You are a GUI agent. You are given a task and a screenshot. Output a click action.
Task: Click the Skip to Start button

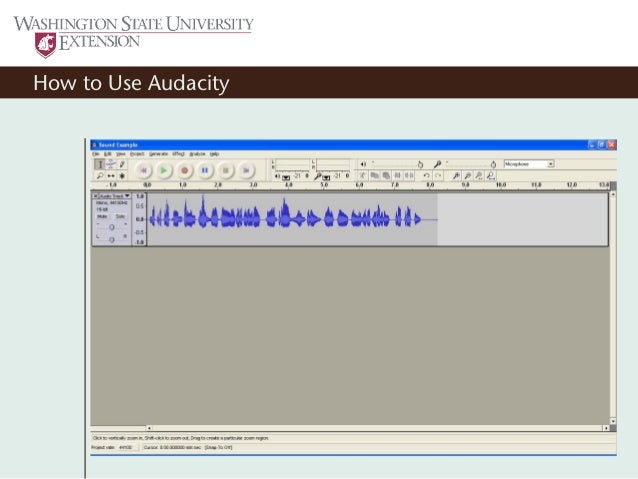(x=143, y=171)
